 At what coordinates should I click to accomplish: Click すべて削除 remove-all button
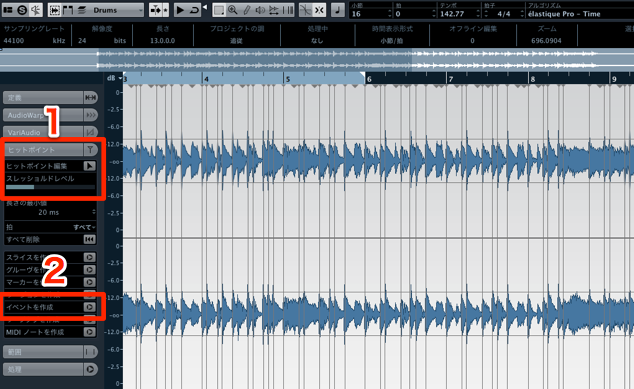pyautogui.click(x=89, y=239)
